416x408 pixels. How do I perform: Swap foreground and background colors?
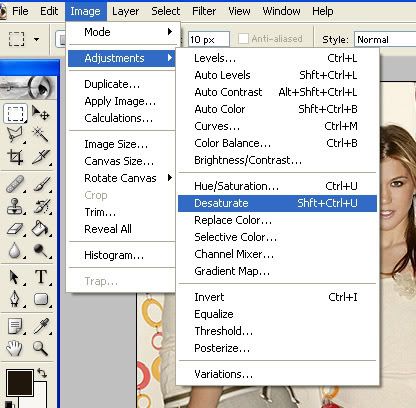(x=42, y=372)
